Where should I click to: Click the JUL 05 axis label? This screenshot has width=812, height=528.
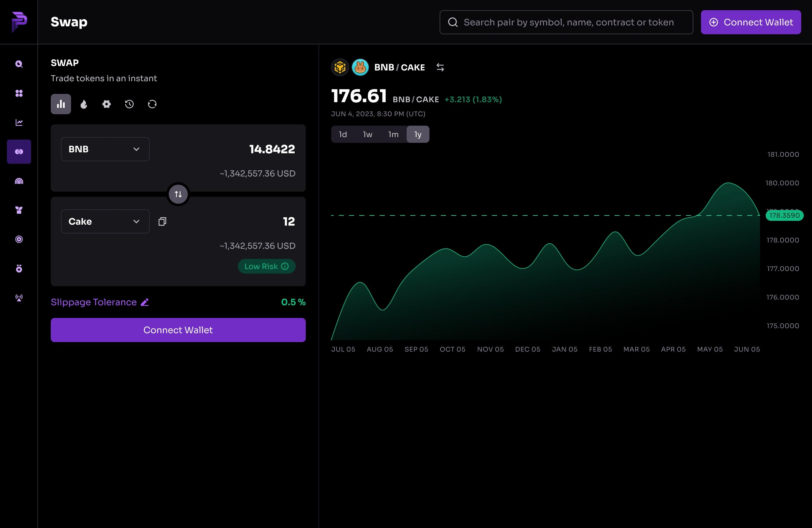click(343, 349)
